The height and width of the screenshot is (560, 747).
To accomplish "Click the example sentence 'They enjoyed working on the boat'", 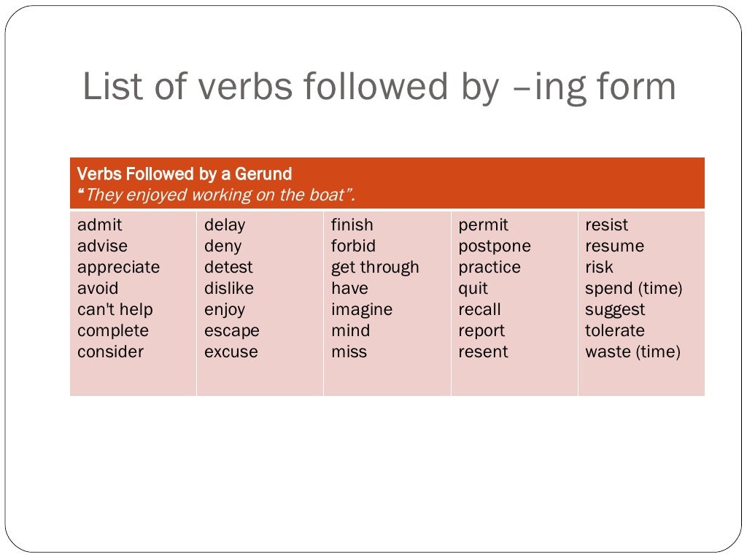I will (216, 195).
